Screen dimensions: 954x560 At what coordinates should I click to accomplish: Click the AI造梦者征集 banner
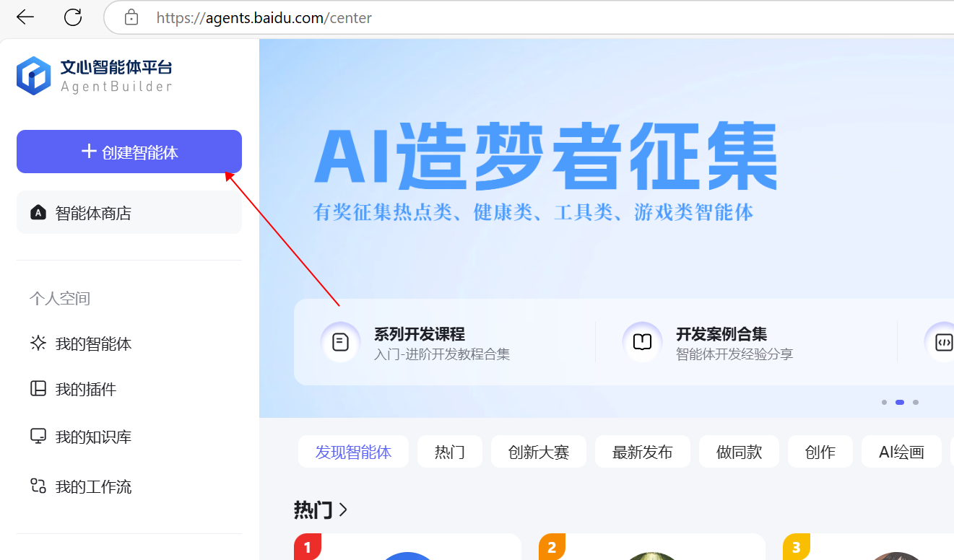[x=545, y=157]
